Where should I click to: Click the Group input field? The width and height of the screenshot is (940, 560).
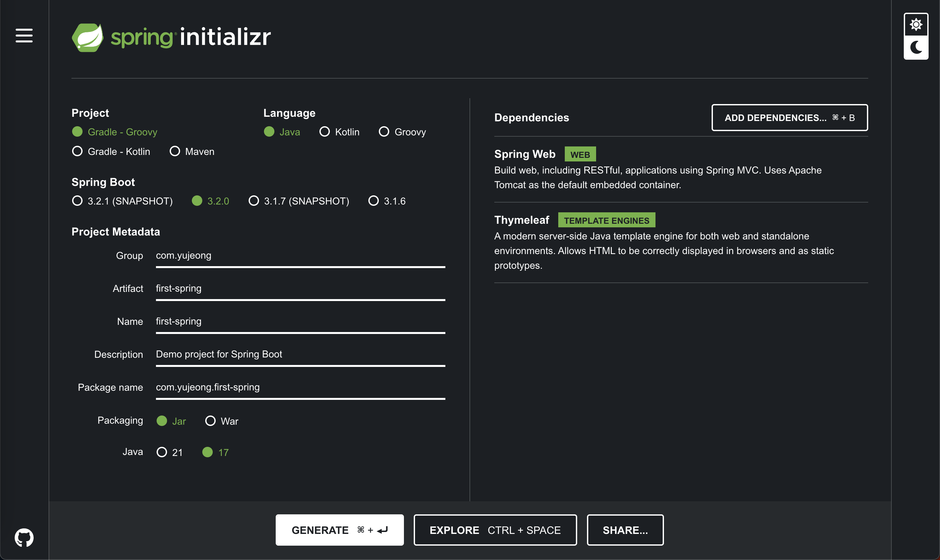pos(300,256)
